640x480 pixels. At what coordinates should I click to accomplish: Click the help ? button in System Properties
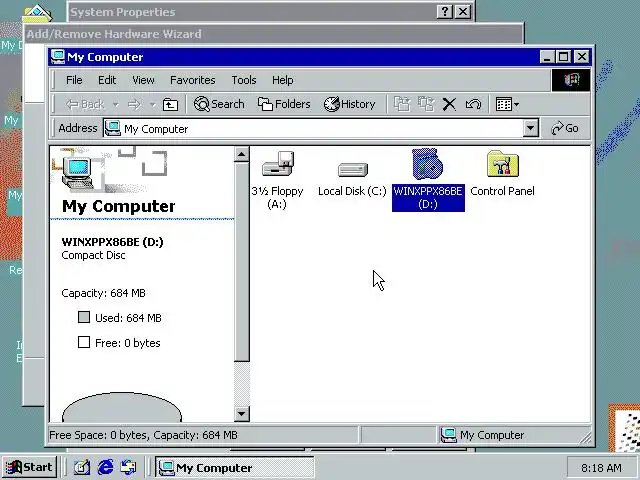pyautogui.click(x=445, y=11)
